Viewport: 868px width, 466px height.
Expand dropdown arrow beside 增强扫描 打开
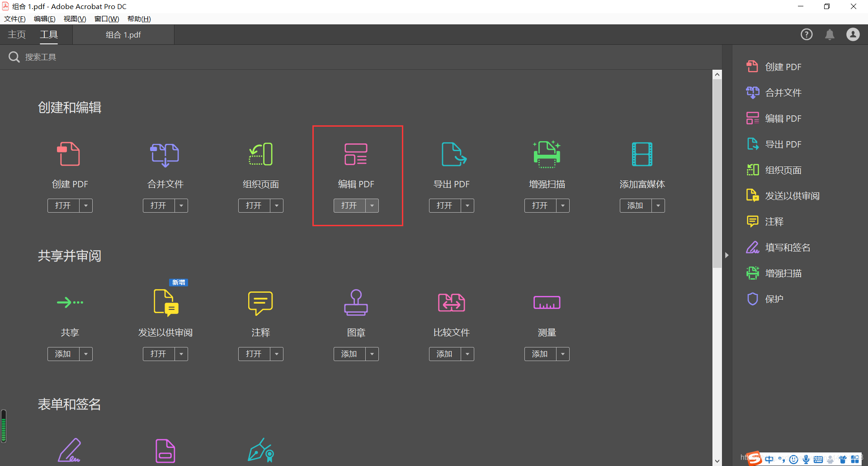pyautogui.click(x=563, y=205)
